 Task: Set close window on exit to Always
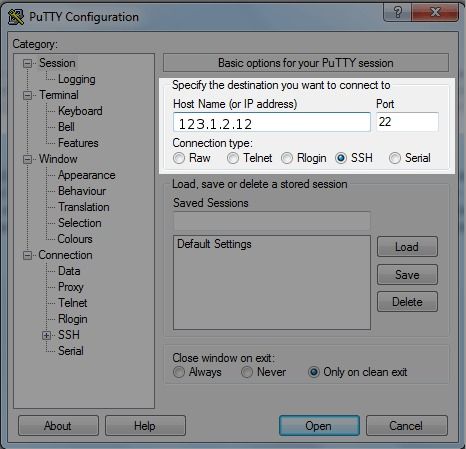tap(179, 372)
